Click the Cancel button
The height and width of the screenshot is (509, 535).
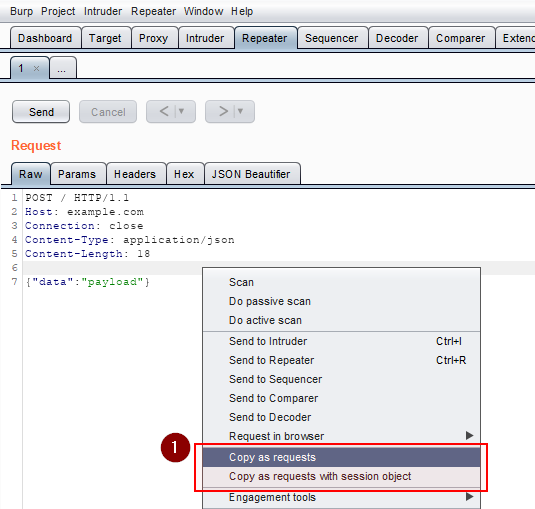[108, 112]
